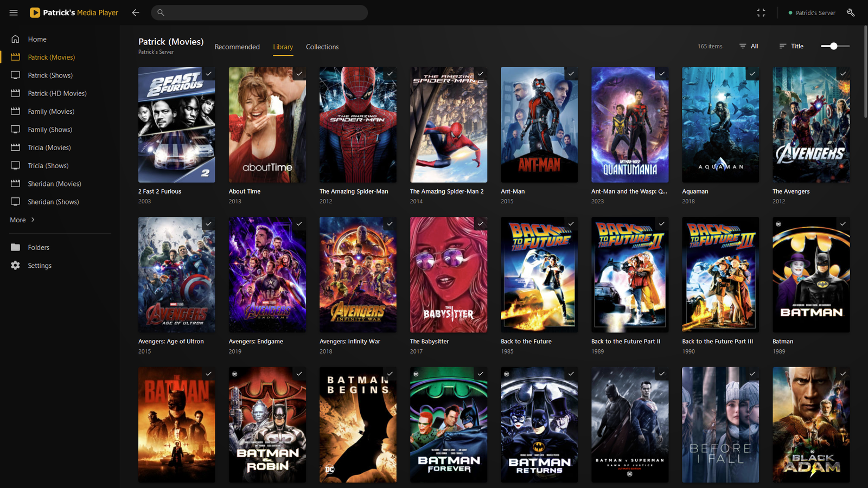This screenshot has width=868, height=488.
Task: Click the film icon beside Tricia (Movies)
Action: point(16,147)
